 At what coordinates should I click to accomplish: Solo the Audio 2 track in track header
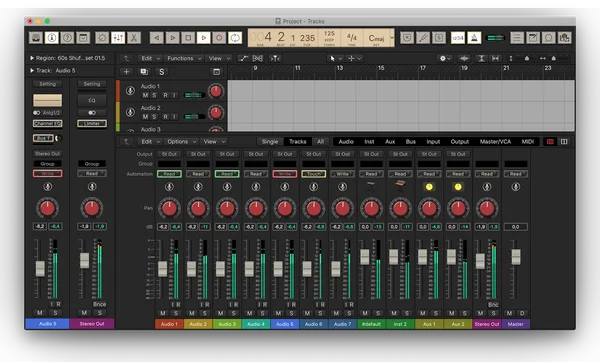(154, 116)
